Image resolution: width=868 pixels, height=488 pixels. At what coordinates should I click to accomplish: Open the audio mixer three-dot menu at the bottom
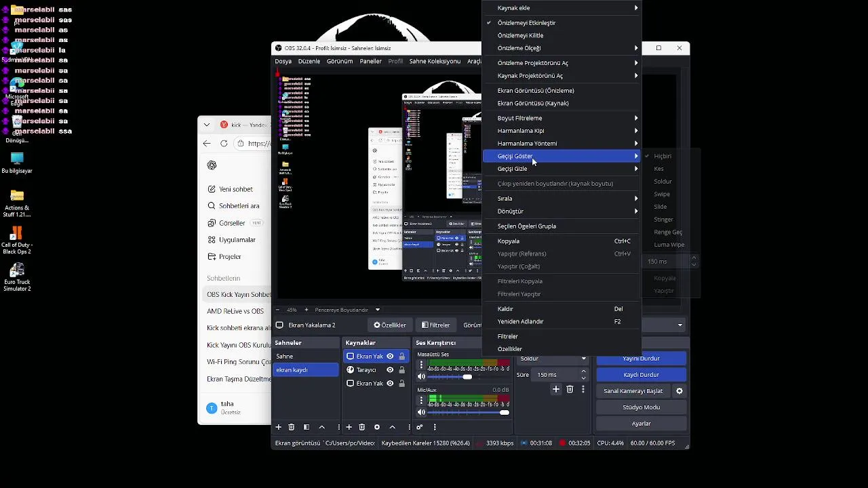(x=435, y=427)
